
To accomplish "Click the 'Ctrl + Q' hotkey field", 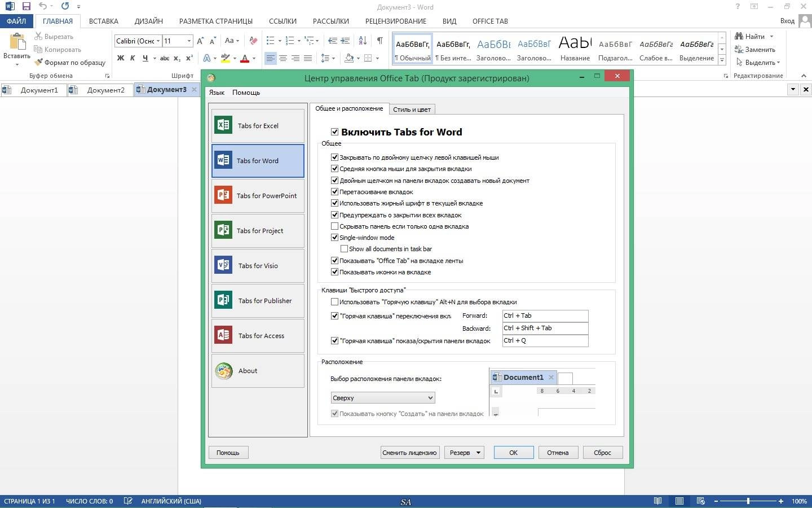I will [x=545, y=340].
